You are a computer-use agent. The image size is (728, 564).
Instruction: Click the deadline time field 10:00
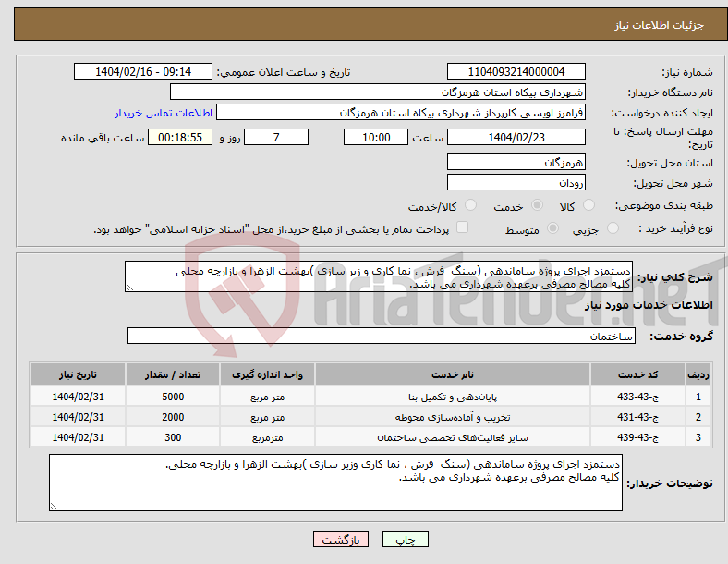[376, 138]
